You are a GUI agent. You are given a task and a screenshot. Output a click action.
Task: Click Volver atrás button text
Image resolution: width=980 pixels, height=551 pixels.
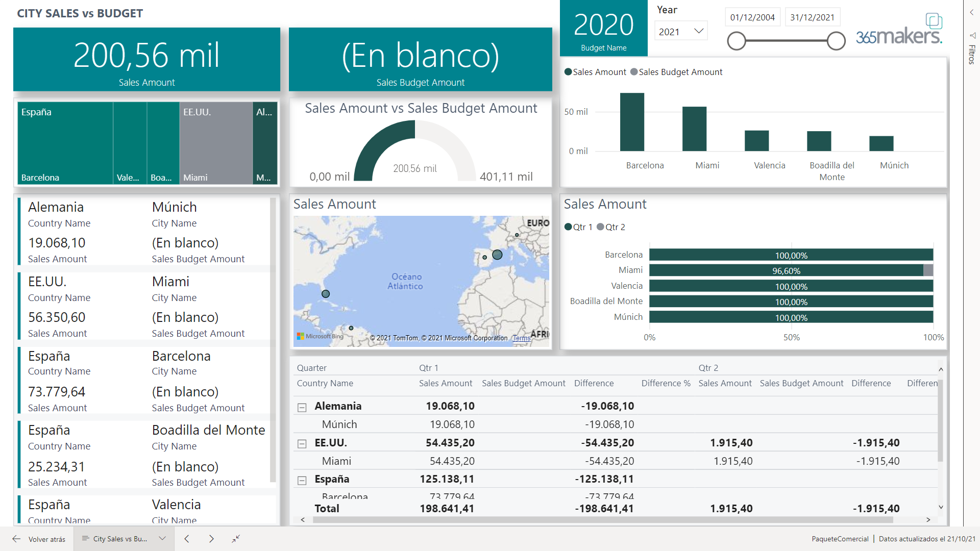click(x=47, y=539)
